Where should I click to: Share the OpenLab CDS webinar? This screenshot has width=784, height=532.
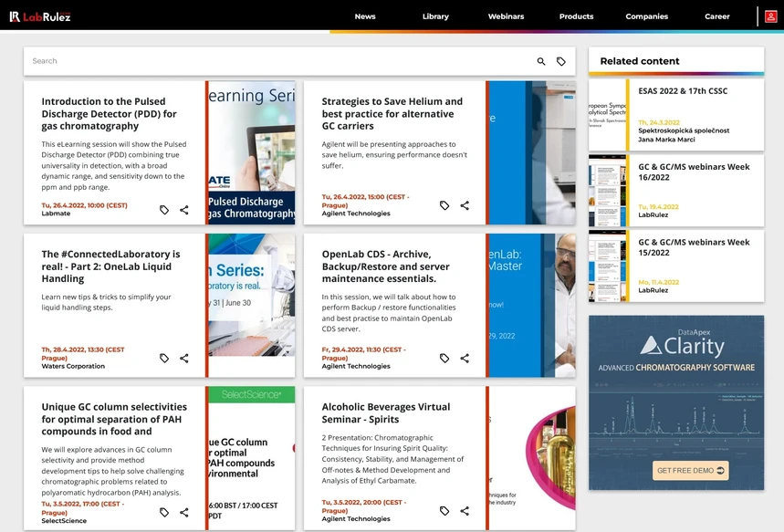pyautogui.click(x=465, y=358)
